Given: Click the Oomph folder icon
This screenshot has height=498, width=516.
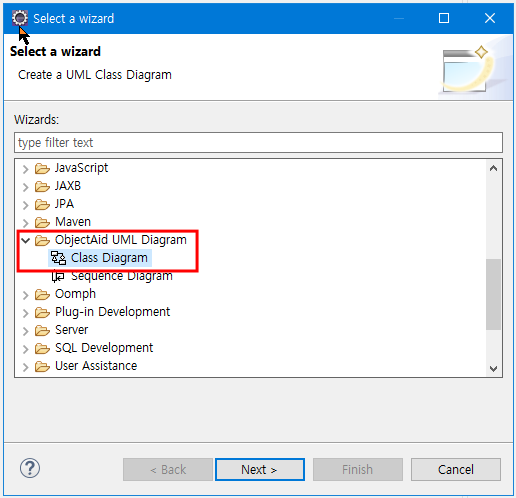Looking at the screenshot, I should tap(42, 294).
